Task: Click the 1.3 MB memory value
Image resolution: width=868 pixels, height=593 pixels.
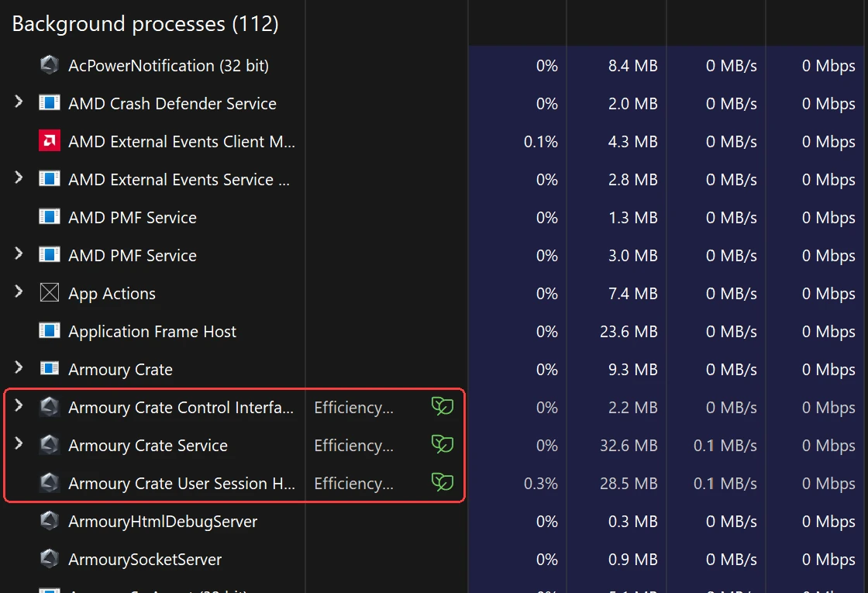Action: [632, 218]
